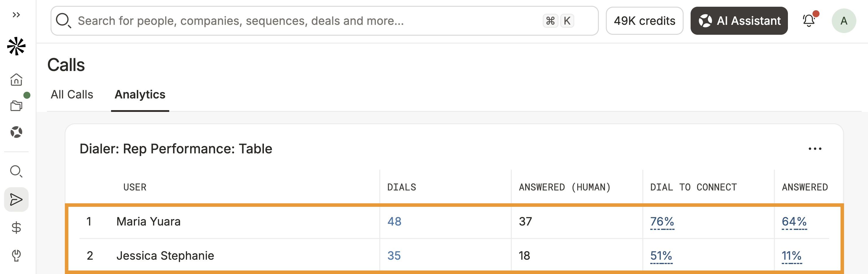Open the Home icon in sidebar
The image size is (868, 274).
(16, 79)
